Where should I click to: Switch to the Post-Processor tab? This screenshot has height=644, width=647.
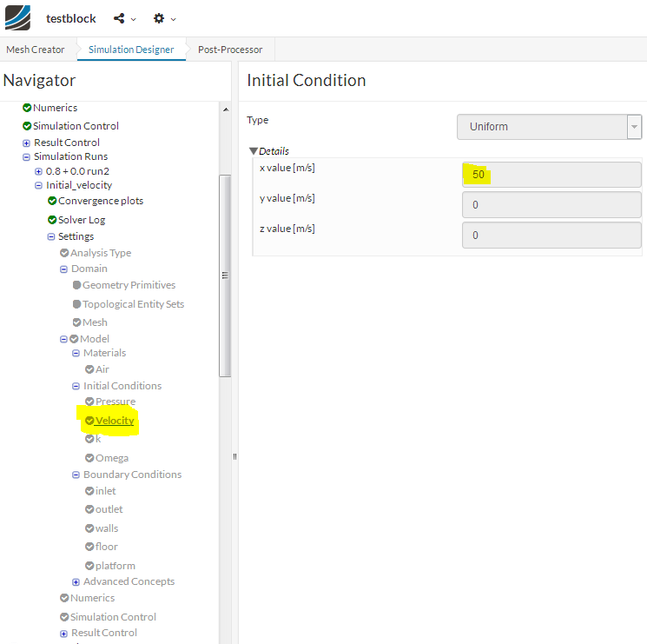230,50
